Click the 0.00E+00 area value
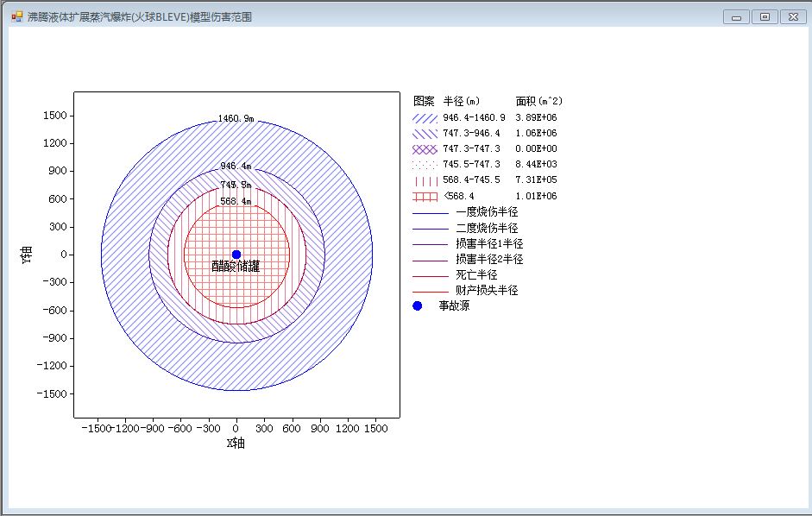812x516 pixels. coord(536,148)
